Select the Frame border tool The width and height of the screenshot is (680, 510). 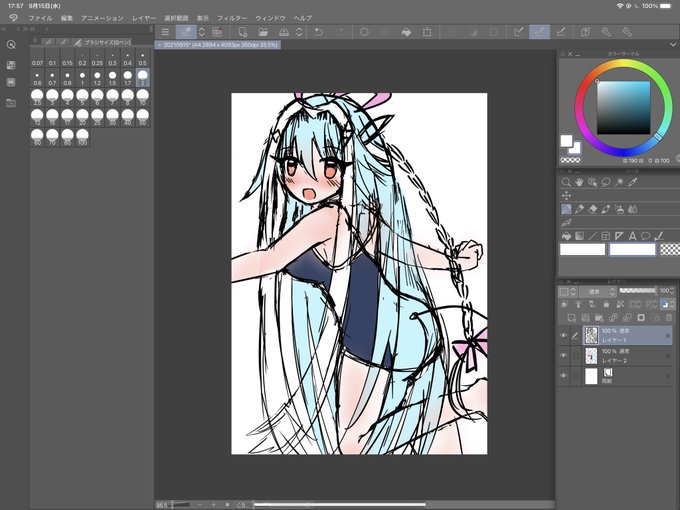(606, 236)
